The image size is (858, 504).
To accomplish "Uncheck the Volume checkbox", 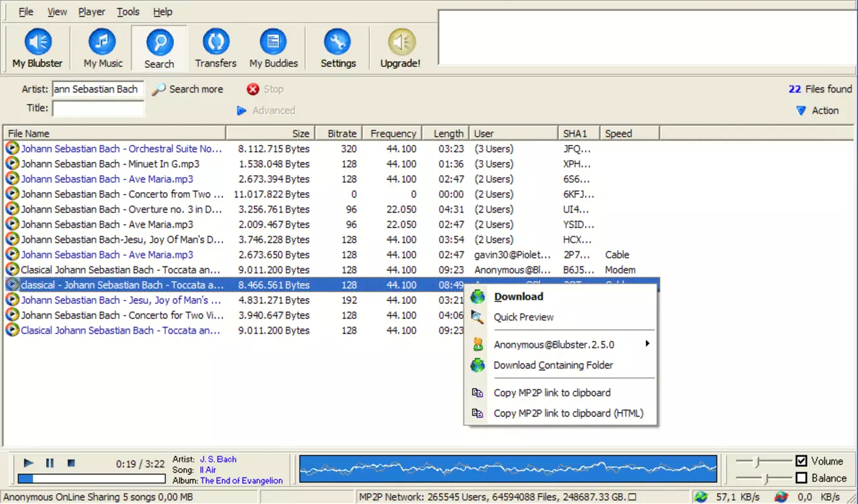I will (801, 461).
